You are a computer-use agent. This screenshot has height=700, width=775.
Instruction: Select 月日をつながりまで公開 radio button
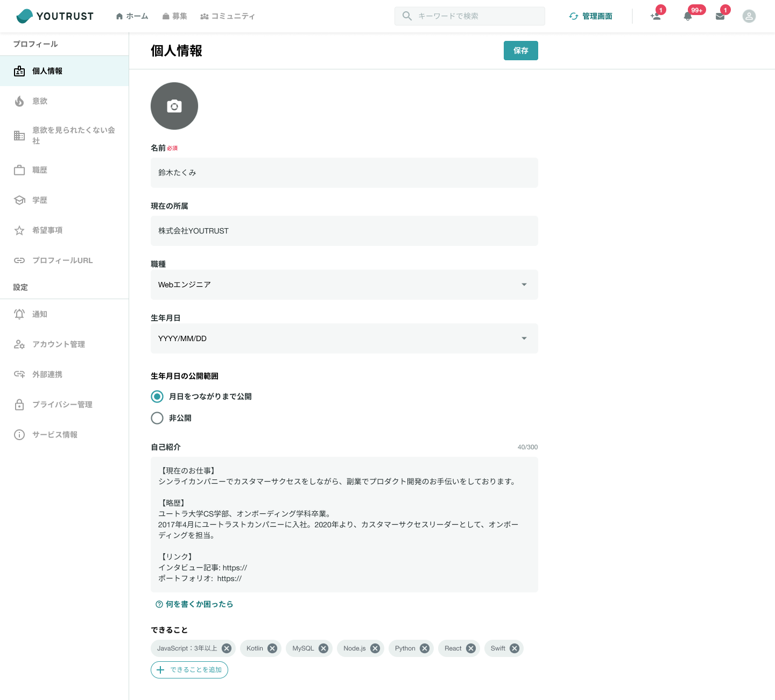[157, 397]
